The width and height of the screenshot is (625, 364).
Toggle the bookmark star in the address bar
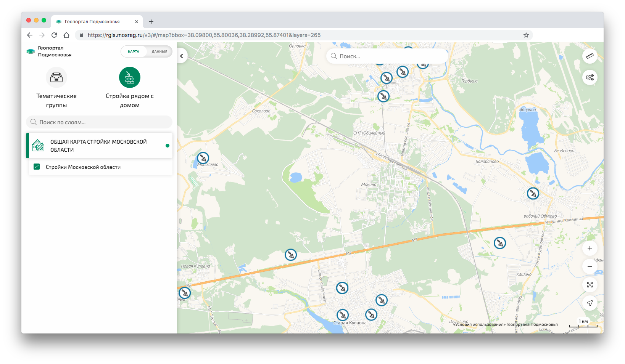click(x=526, y=35)
